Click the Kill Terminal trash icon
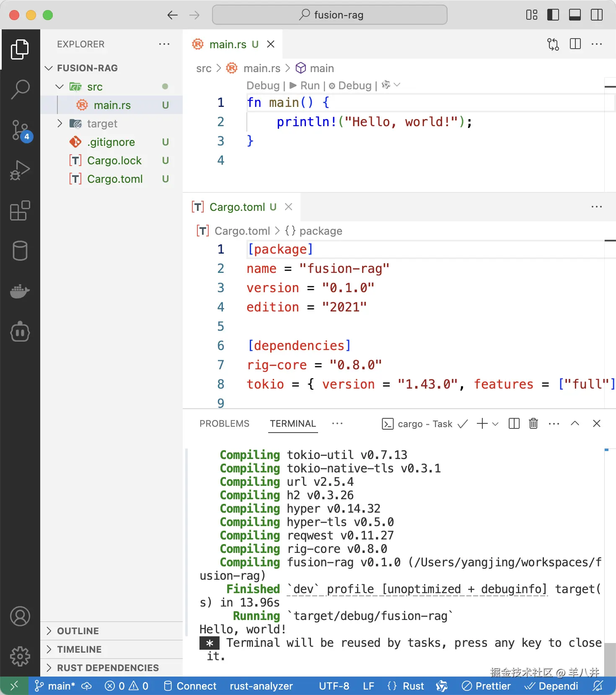 tap(533, 424)
